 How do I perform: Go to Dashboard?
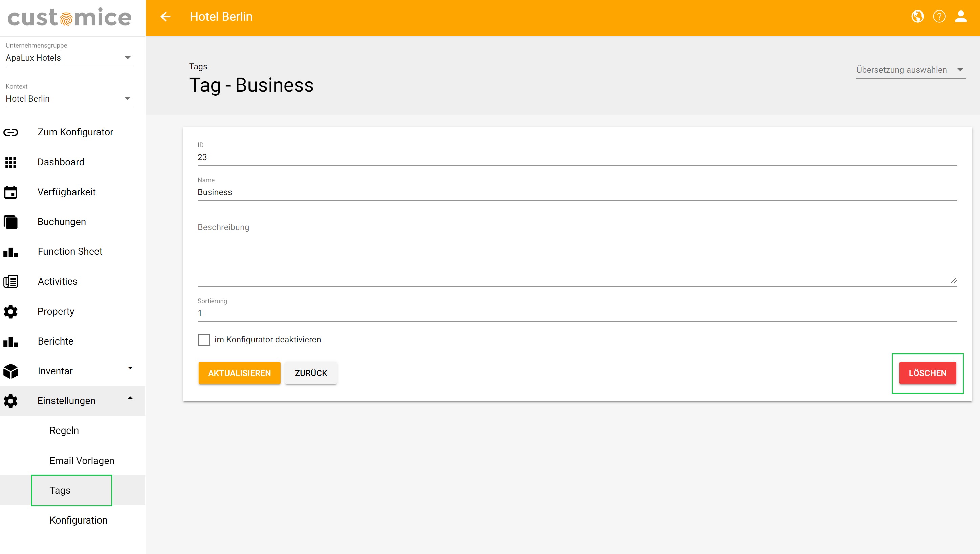61,162
